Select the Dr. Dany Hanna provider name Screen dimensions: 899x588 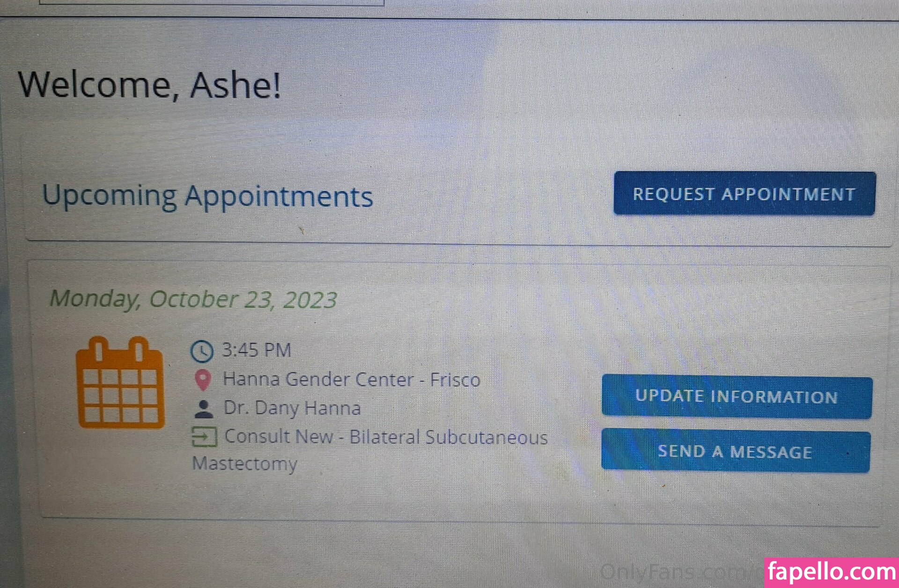[292, 408]
